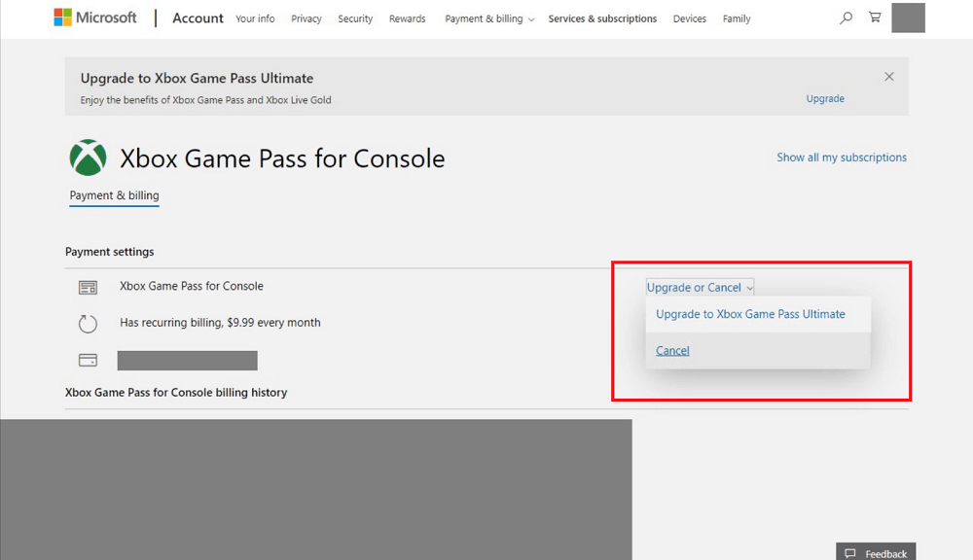Screen dimensions: 973x560
Task: Expand the Payment & billing nav menu
Action: tap(489, 18)
